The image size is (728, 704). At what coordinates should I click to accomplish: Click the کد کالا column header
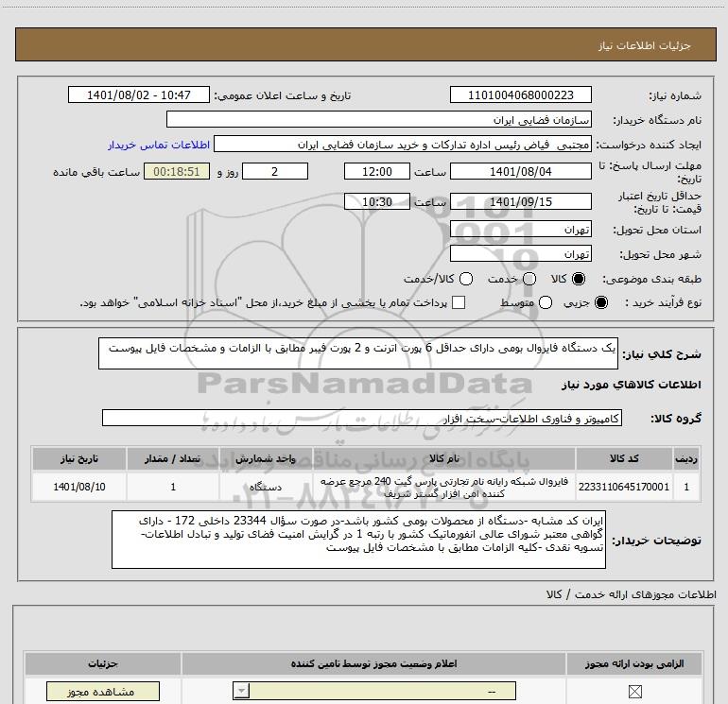click(x=624, y=458)
